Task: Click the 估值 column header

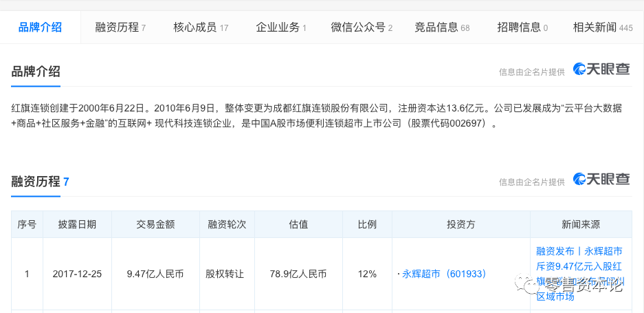Action: click(x=298, y=224)
